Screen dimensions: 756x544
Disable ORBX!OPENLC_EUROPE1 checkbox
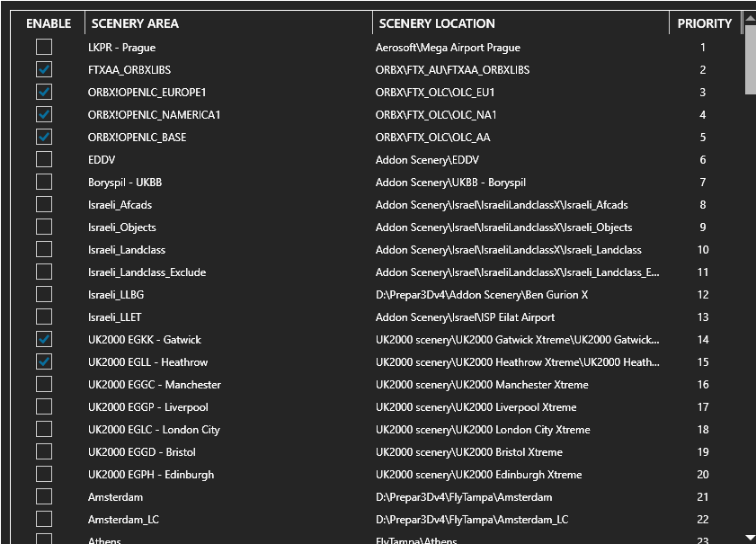[x=44, y=92]
